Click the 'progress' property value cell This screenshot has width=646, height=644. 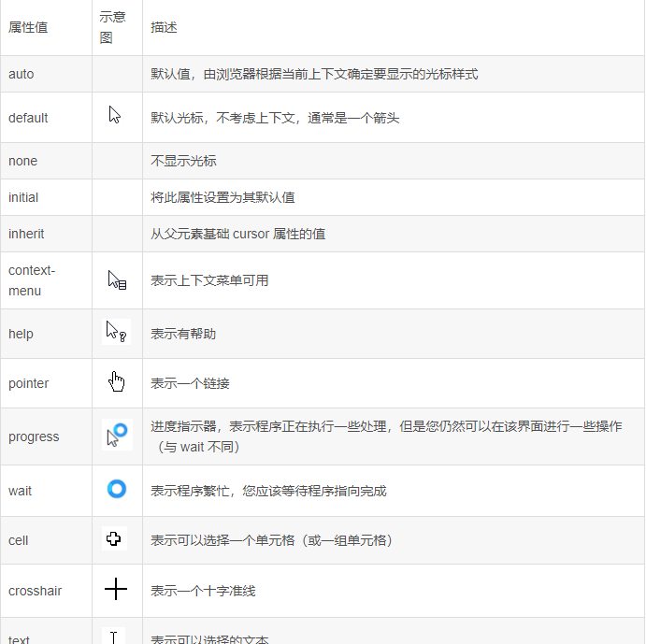click(46, 436)
